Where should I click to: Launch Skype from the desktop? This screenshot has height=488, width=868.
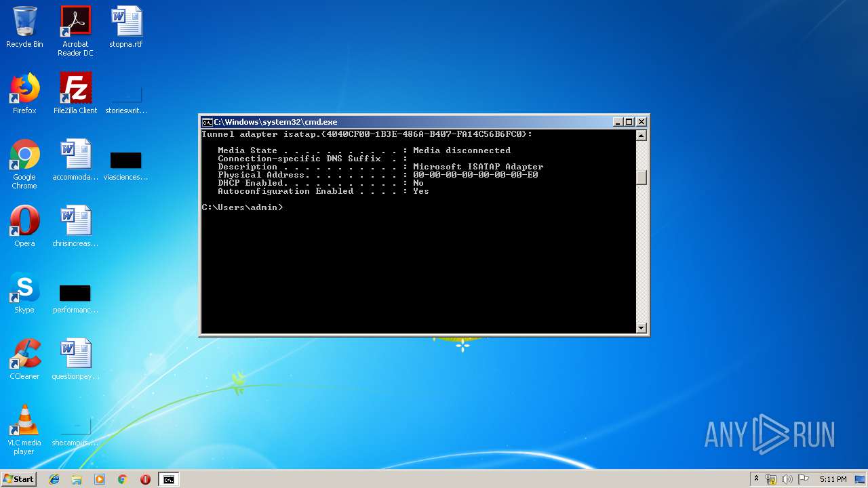24,293
